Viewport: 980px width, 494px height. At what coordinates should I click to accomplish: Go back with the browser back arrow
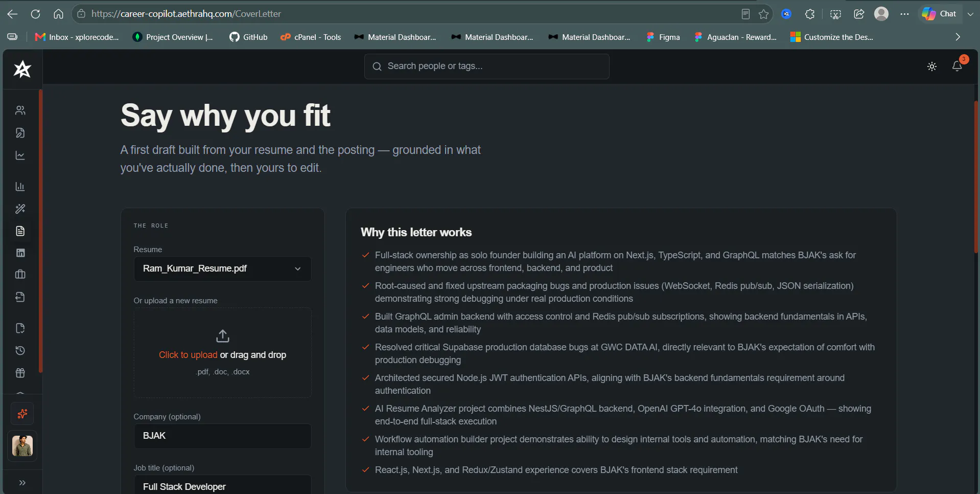coord(12,14)
